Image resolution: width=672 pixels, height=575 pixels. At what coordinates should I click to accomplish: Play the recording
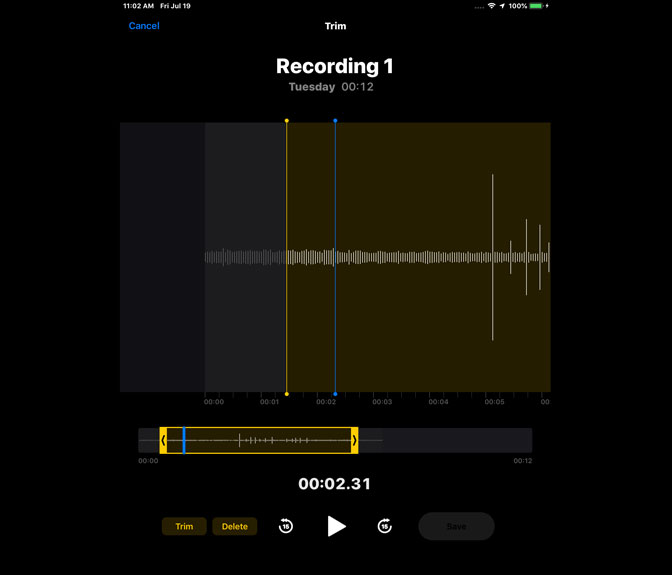tap(336, 526)
